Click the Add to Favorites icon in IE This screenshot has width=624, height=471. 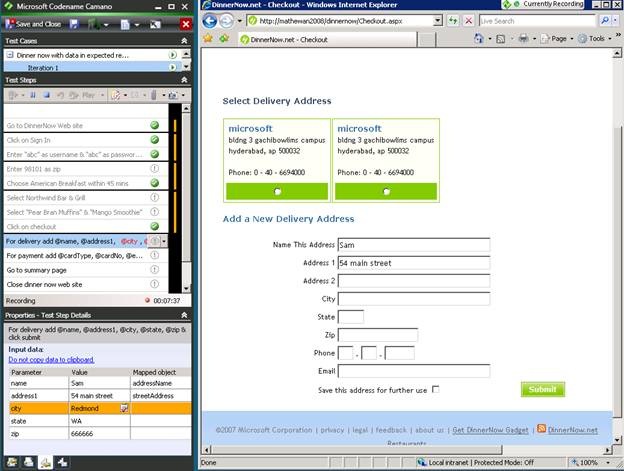224,39
